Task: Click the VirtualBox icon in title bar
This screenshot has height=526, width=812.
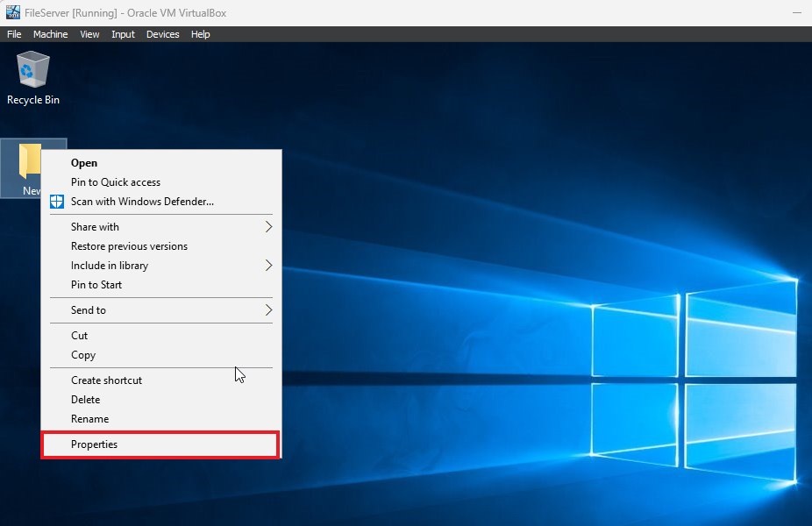Action: tap(13, 11)
